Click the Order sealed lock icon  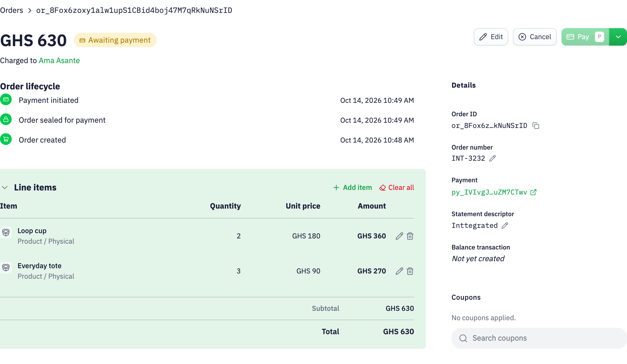[6, 119]
